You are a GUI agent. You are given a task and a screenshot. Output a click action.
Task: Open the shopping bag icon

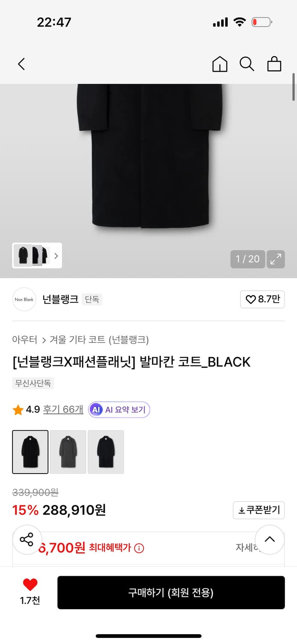(274, 64)
